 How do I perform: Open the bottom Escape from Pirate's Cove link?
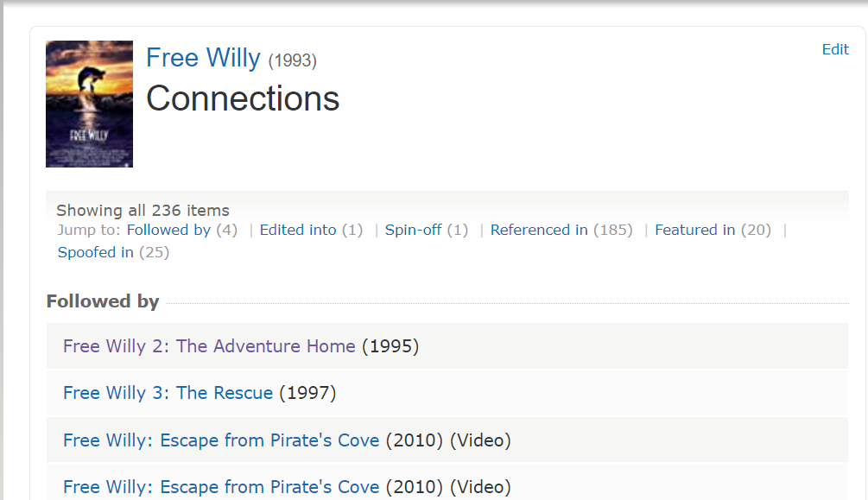pos(221,487)
